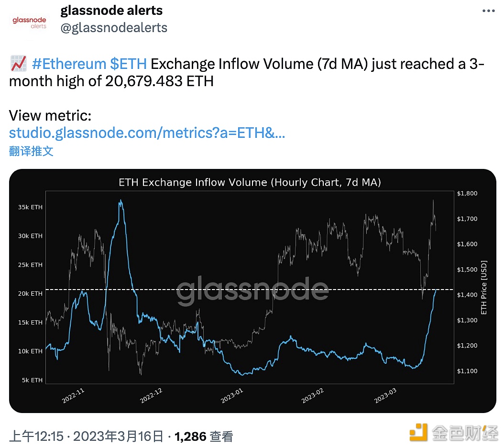Click the glassnode profile avatar
The height and width of the screenshot is (447, 504).
coord(29,22)
